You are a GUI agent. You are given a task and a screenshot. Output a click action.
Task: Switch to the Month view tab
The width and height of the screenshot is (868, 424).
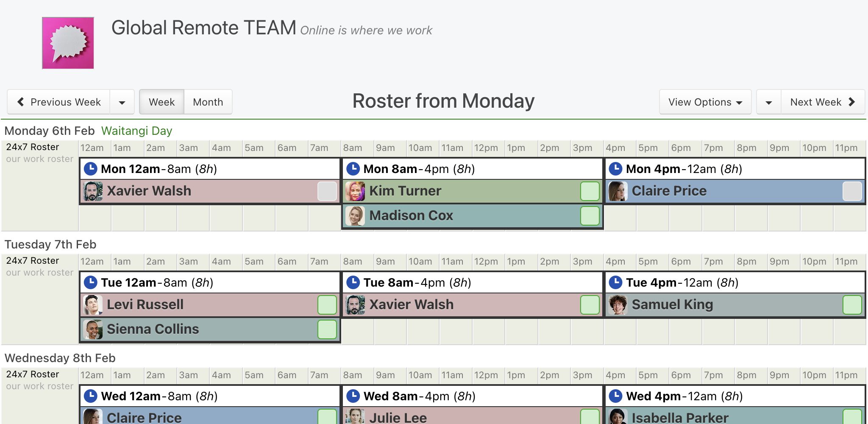(x=208, y=102)
